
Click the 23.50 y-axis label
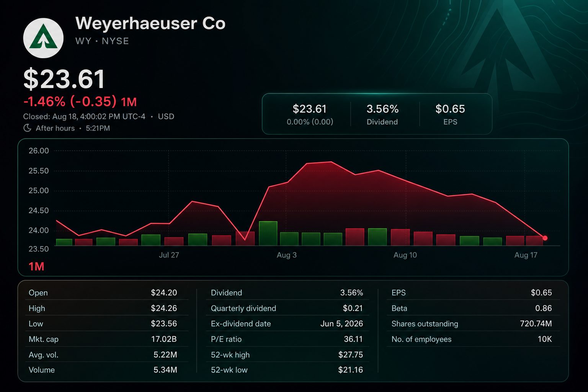pyautogui.click(x=39, y=249)
